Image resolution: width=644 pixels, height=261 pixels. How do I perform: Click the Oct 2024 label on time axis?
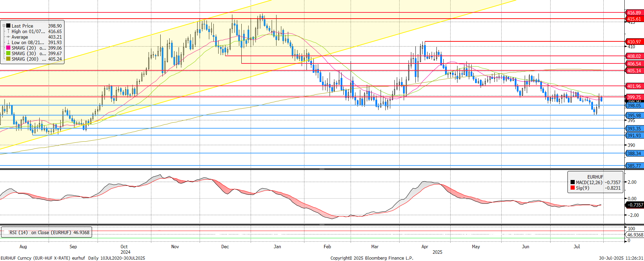pos(125,249)
